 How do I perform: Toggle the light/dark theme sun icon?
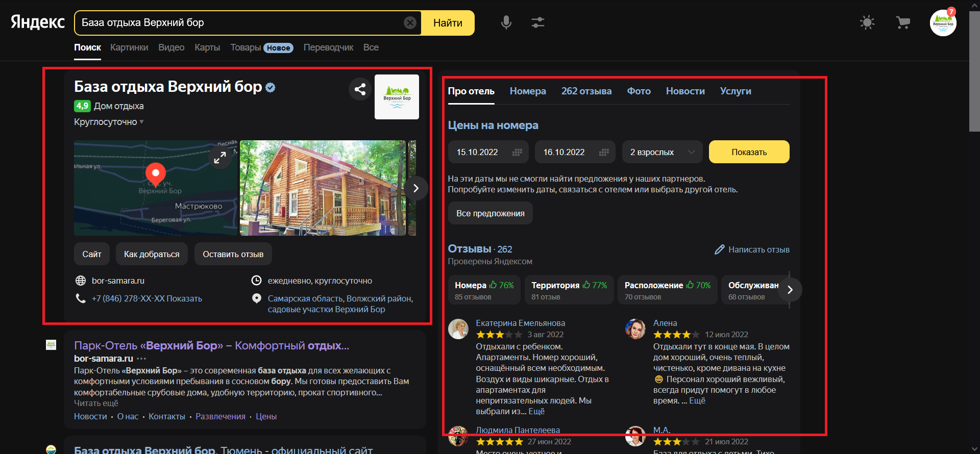(x=867, y=22)
